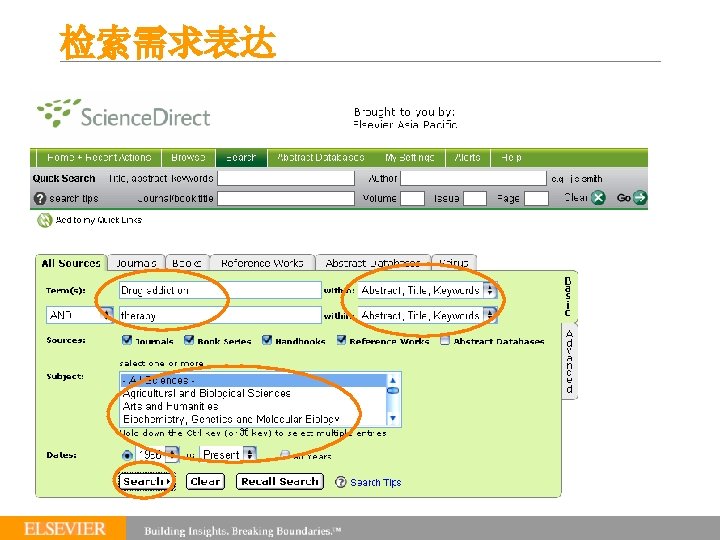
Task: Click the Clear X icon in Quick Search
Action: click(x=598, y=198)
